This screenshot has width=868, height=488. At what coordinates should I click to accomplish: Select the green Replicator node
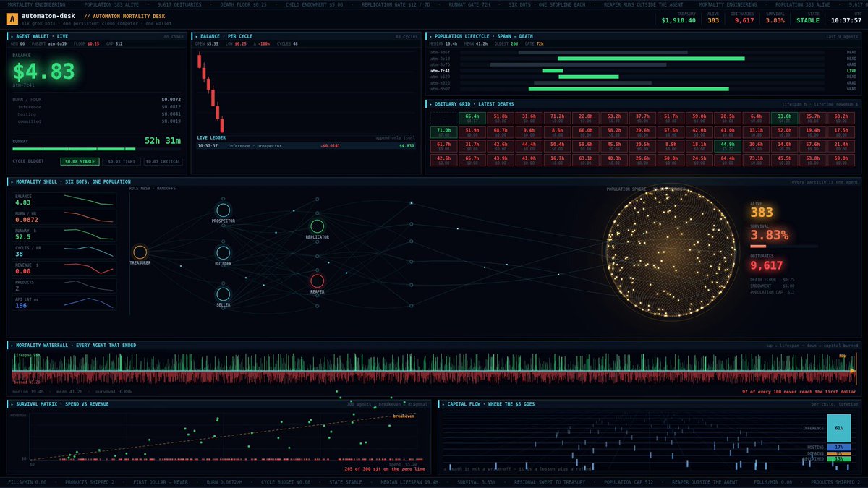coord(317,226)
